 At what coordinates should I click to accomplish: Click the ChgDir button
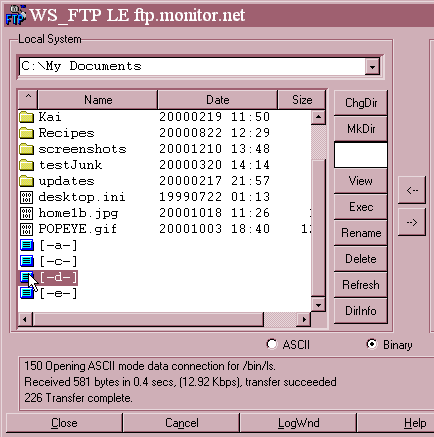point(361,103)
